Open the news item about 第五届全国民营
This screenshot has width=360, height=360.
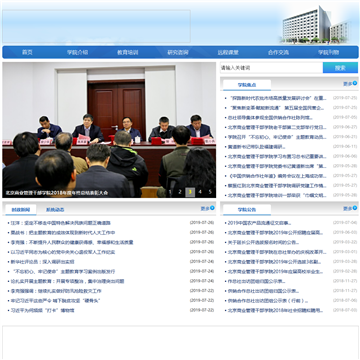(x=276, y=108)
